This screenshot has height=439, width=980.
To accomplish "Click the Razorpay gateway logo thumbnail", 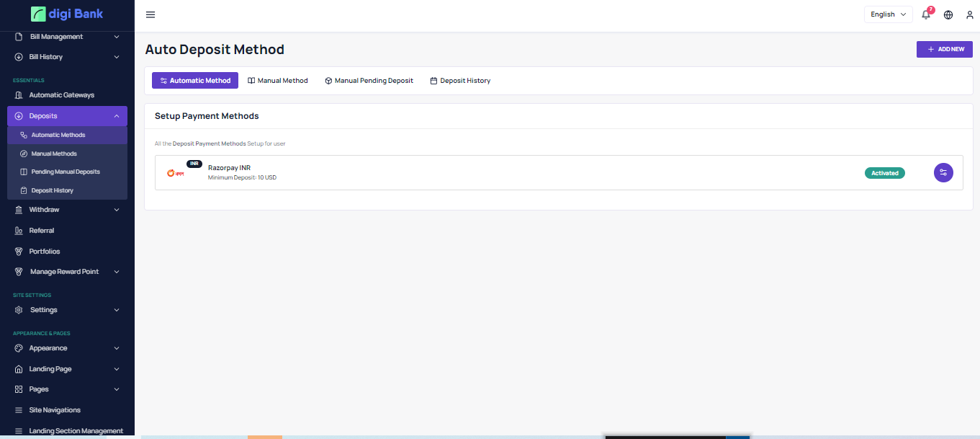I will pos(175,173).
